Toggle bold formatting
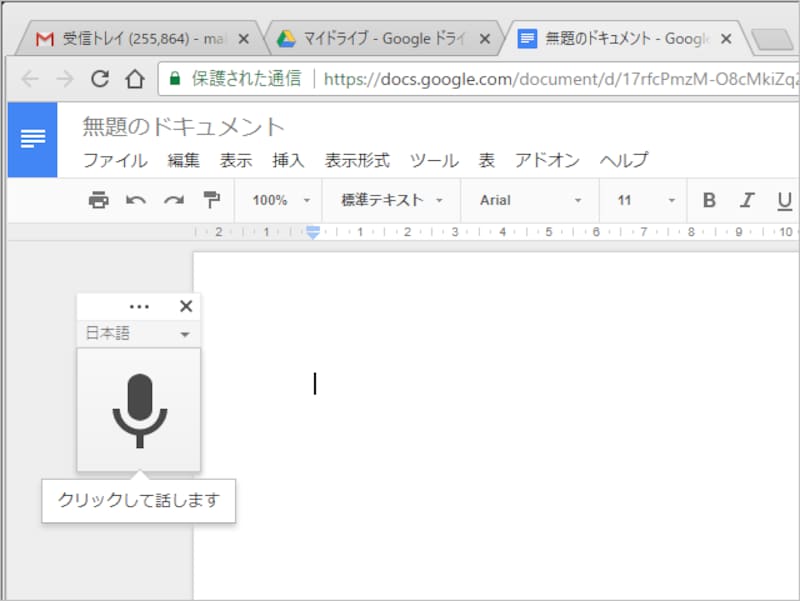 pyautogui.click(x=709, y=200)
